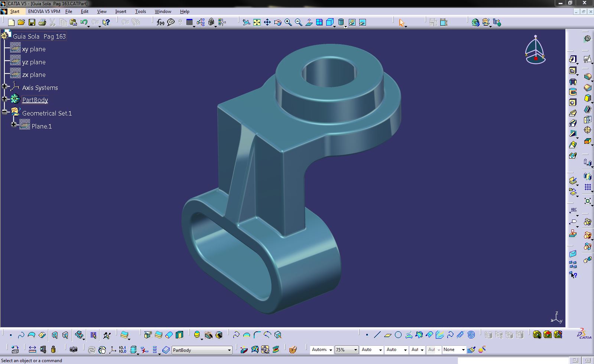Click the Axis System icon in bottom toolbar
Viewport: 594px width, 364px height.
[113, 350]
